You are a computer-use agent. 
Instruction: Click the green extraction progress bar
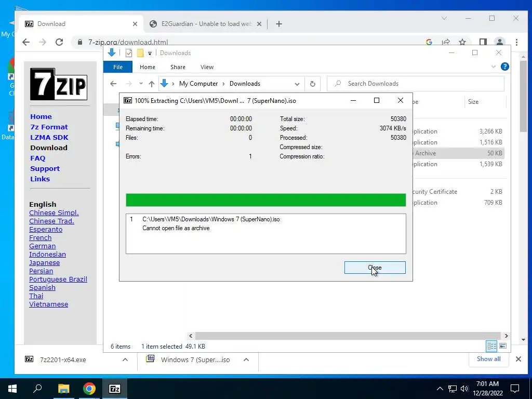point(265,200)
